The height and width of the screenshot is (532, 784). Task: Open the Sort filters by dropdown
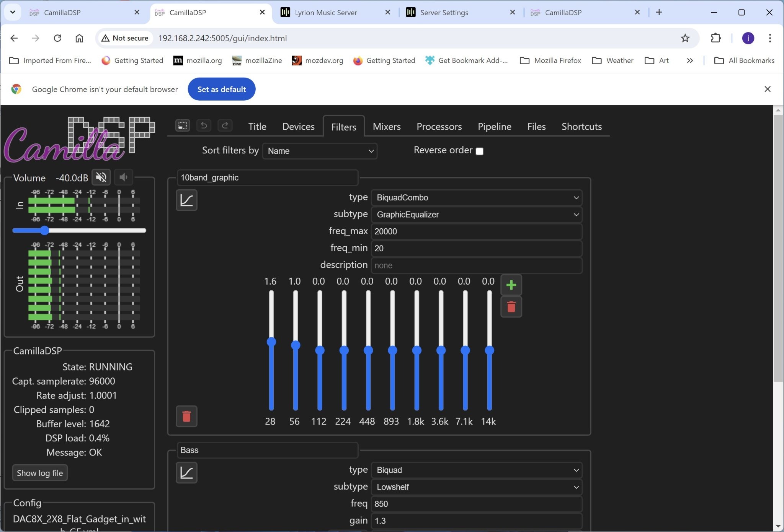click(320, 151)
